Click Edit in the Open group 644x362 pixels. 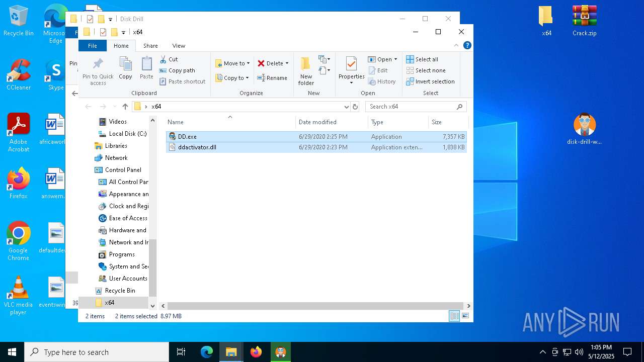coord(378,70)
